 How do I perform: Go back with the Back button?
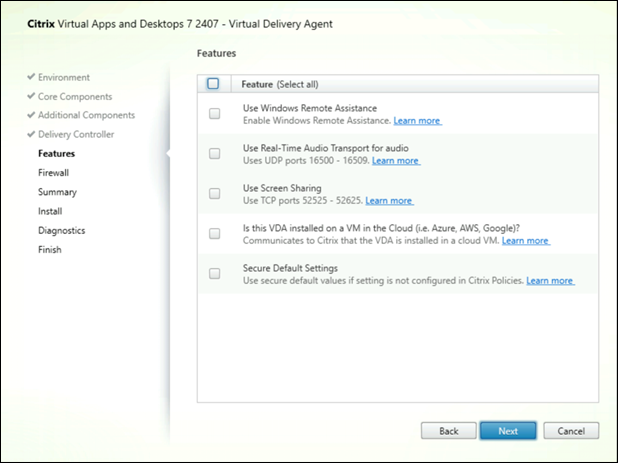[449, 430]
